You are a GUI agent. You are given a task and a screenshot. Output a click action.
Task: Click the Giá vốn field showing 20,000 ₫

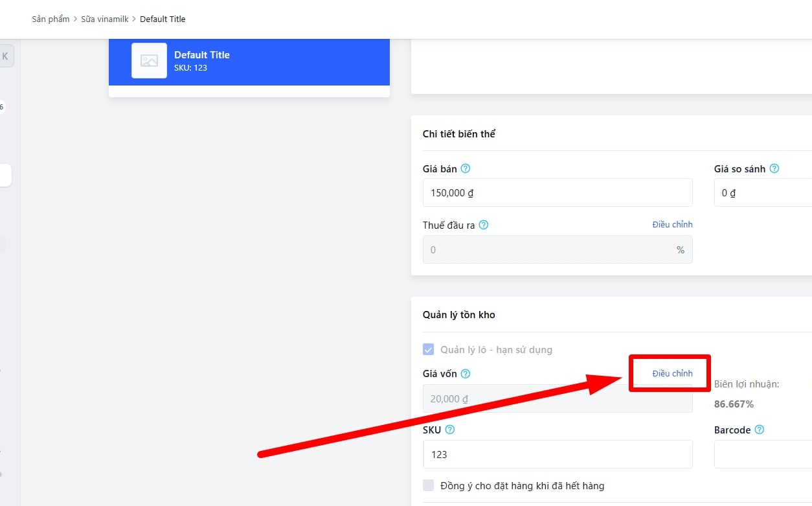(x=557, y=399)
